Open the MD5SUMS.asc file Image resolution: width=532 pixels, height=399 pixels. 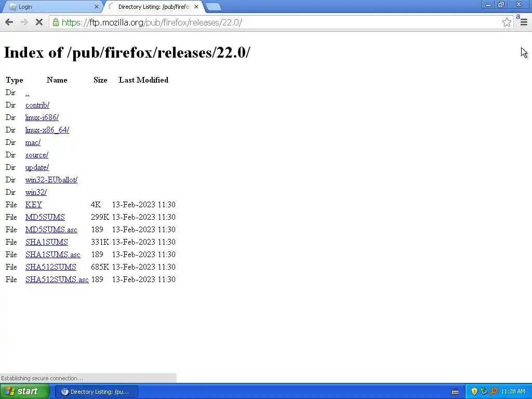tap(51, 230)
